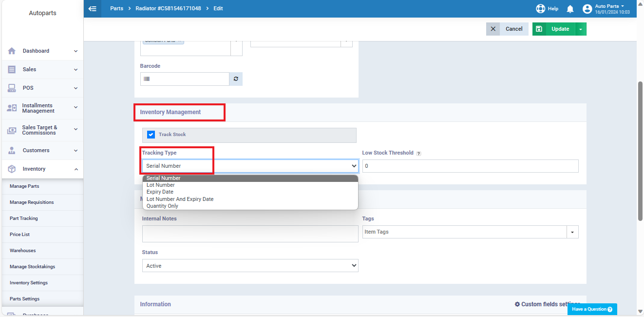Open the Update button dropdown arrow
The width and height of the screenshot is (644, 317).
pos(581,29)
